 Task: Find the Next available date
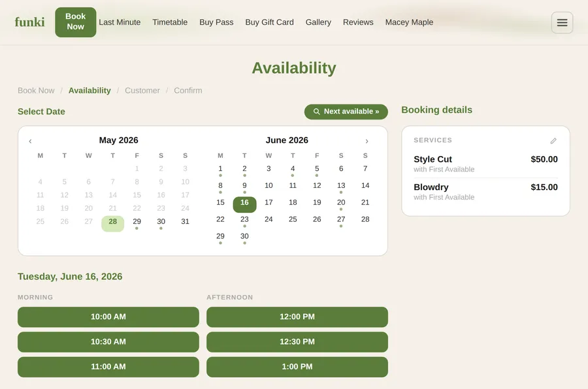tap(346, 112)
